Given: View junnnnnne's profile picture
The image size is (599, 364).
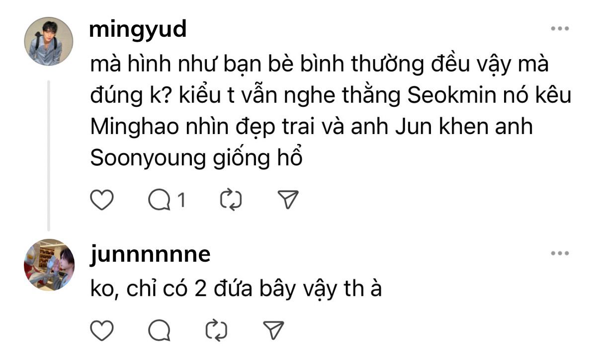Looking at the screenshot, I should pos(49,265).
